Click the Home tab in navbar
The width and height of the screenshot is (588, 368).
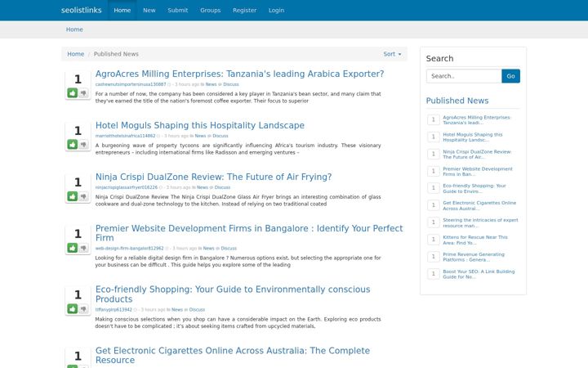pyautogui.click(x=122, y=10)
